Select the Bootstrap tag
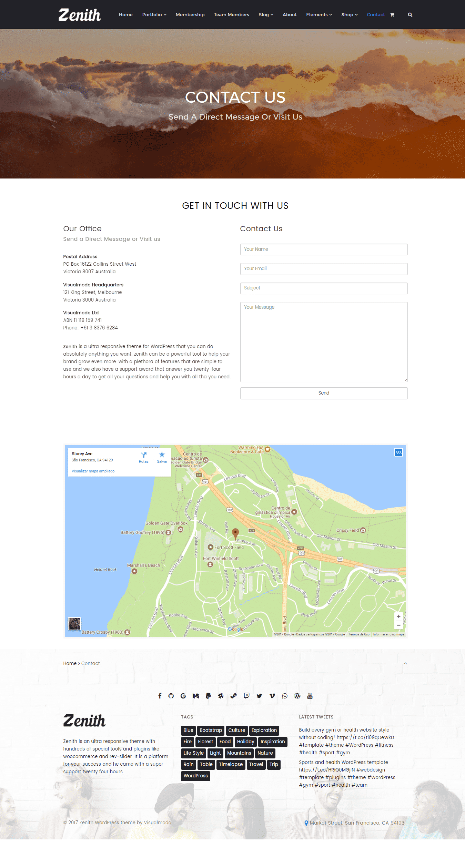 tap(211, 730)
